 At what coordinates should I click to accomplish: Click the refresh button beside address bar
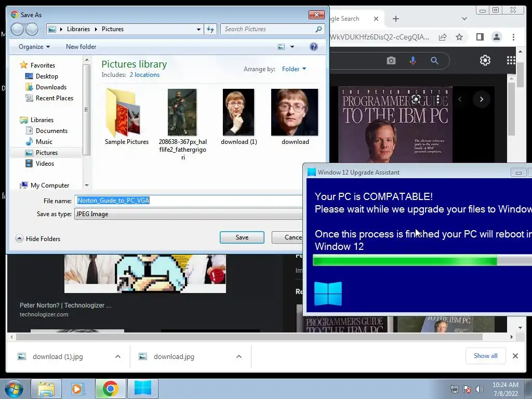[x=210, y=29]
